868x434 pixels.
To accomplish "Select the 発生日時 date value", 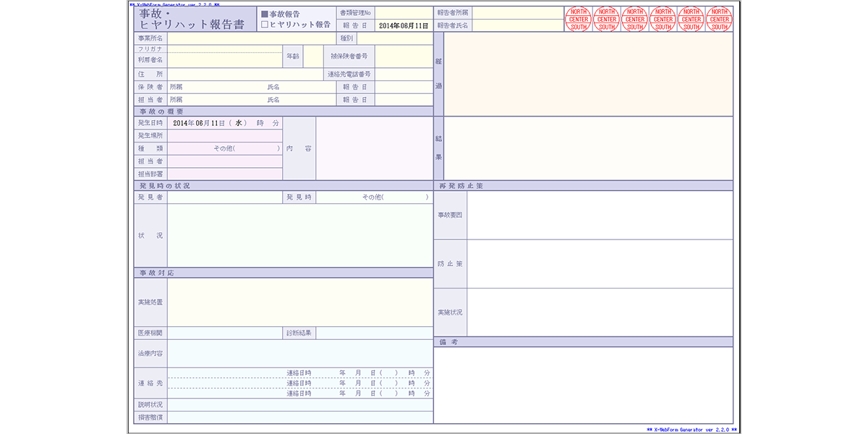I will tap(200, 124).
